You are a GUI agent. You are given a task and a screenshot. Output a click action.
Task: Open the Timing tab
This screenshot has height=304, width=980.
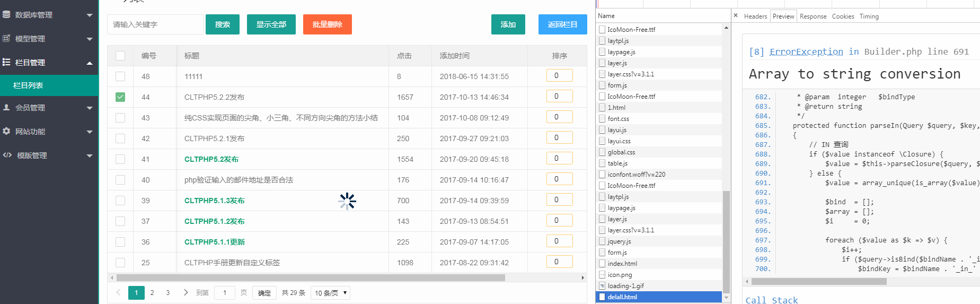coord(869,16)
